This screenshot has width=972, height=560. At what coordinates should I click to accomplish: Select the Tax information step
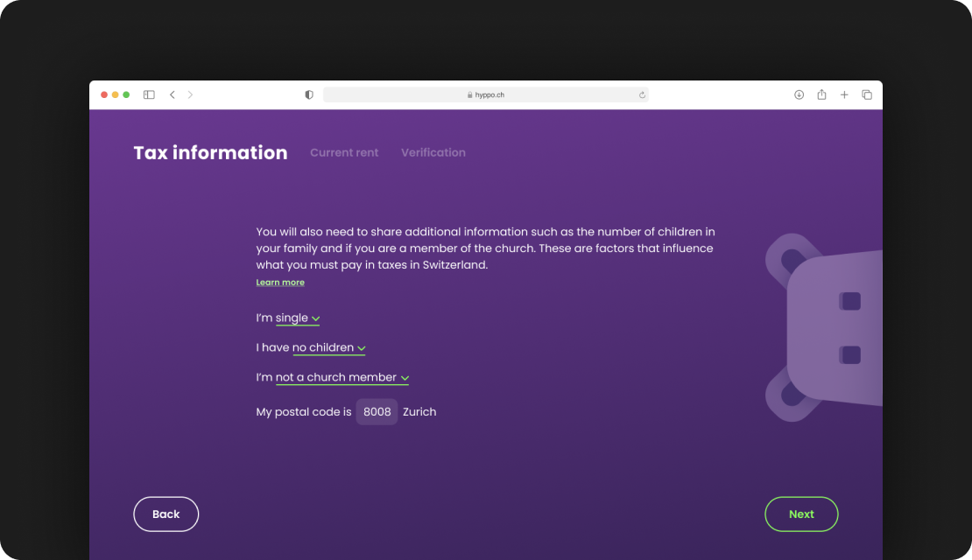tap(210, 152)
